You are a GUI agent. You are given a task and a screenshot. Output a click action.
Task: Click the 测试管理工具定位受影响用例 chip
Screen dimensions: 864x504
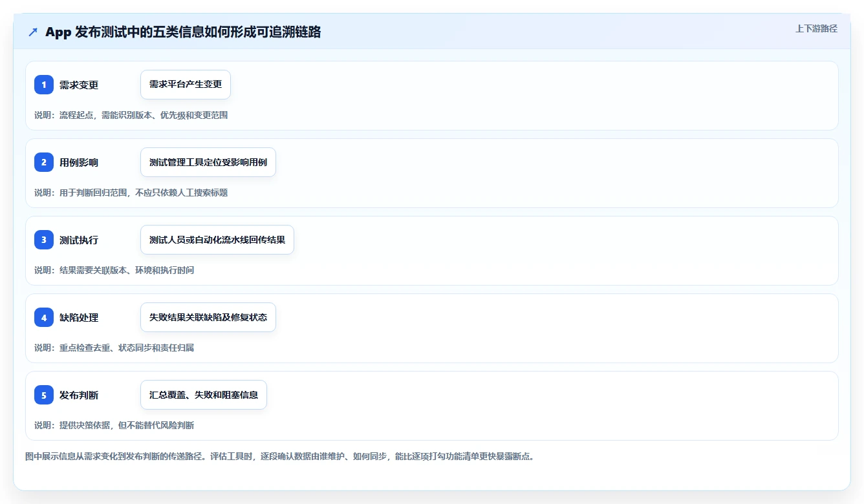(x=208, y=162)
